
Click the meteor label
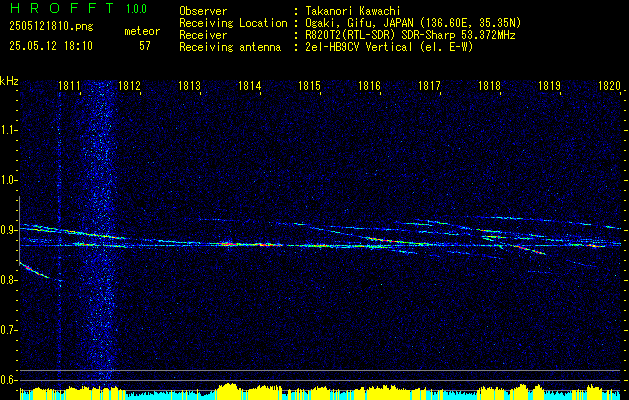click(x=142, y=31)
